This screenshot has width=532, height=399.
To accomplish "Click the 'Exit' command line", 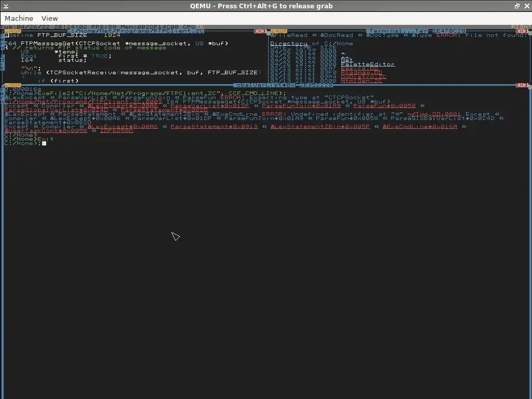I will click(29, 139).
